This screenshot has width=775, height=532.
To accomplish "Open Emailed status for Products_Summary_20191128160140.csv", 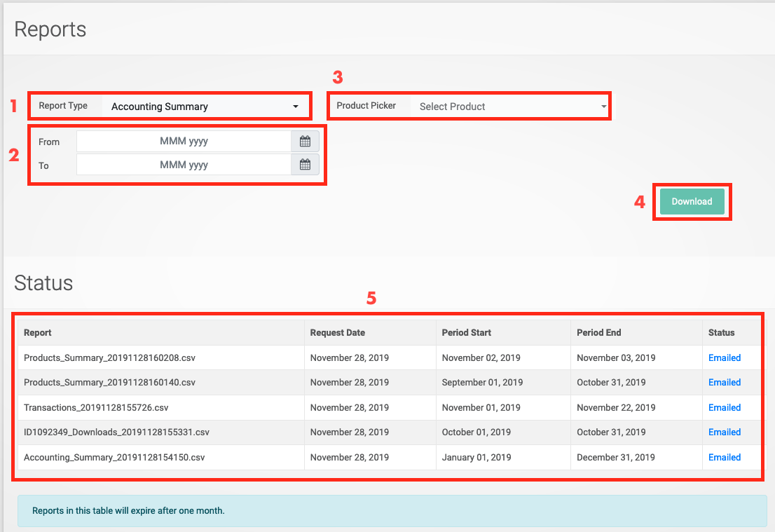I will point(724,383).
